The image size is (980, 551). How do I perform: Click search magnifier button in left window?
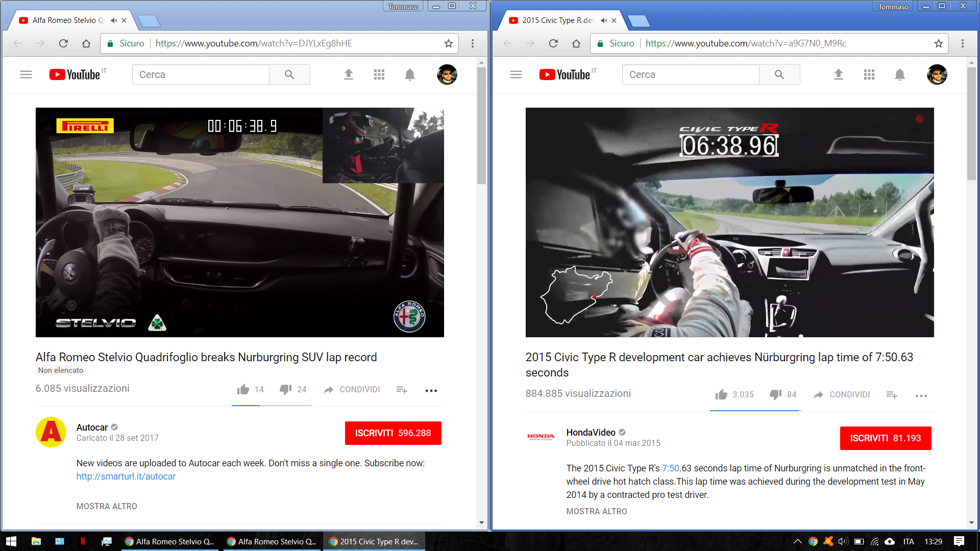point(289,74)
